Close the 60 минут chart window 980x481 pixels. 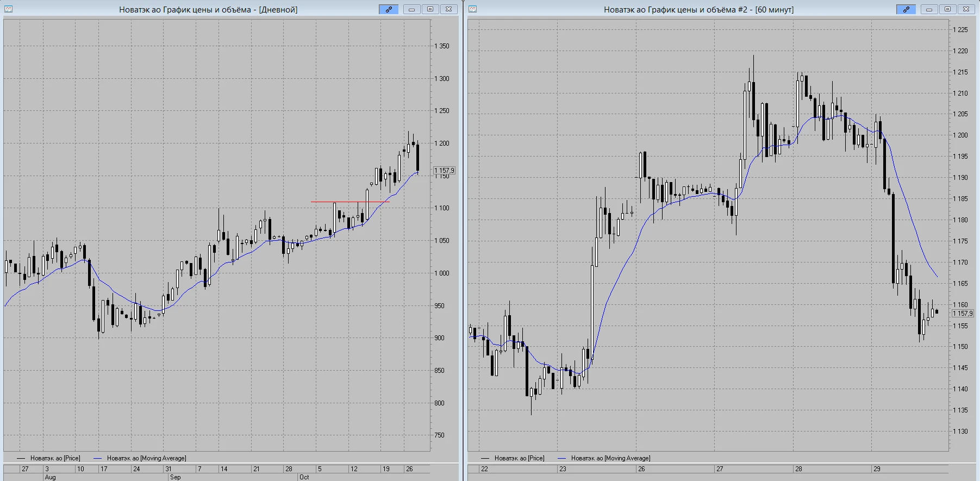coord(966,9)
